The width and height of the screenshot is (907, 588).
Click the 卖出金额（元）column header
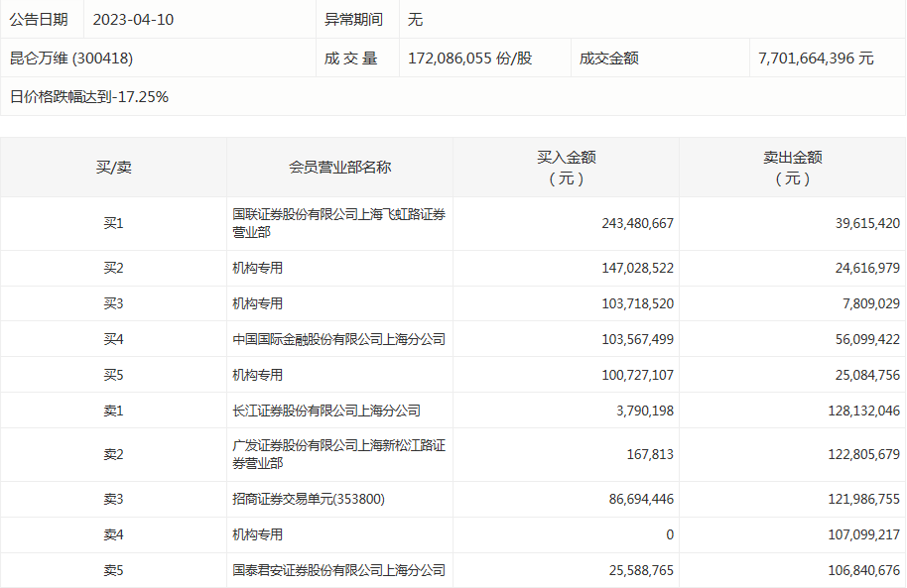(x=792, y=167)
